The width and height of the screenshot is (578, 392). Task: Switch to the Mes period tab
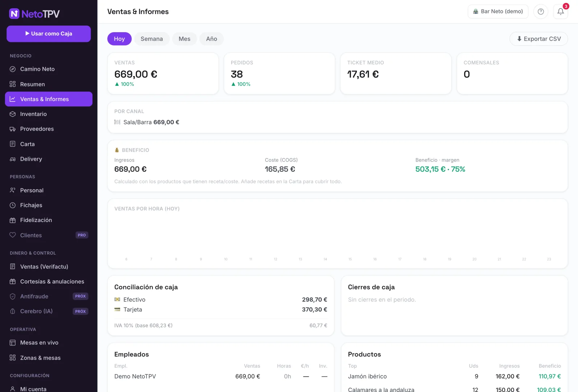point(184,39)
